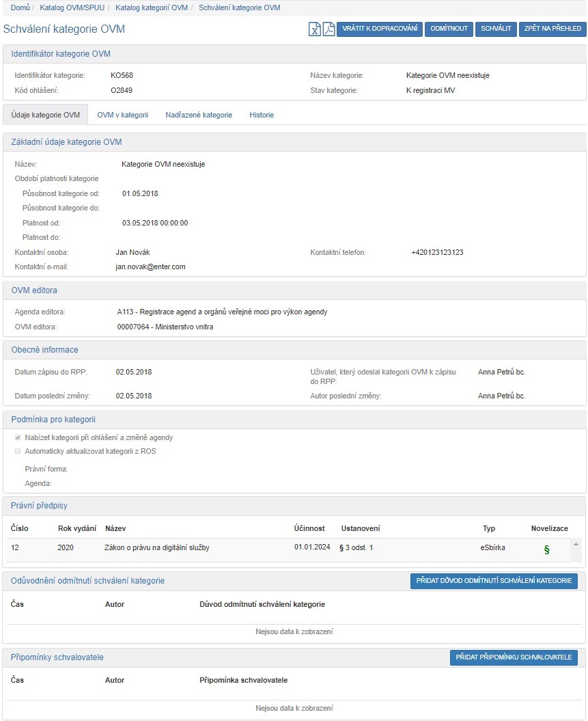Go back with 'Zpět na přehled'

pyautogui.click(x=552, y=29)
